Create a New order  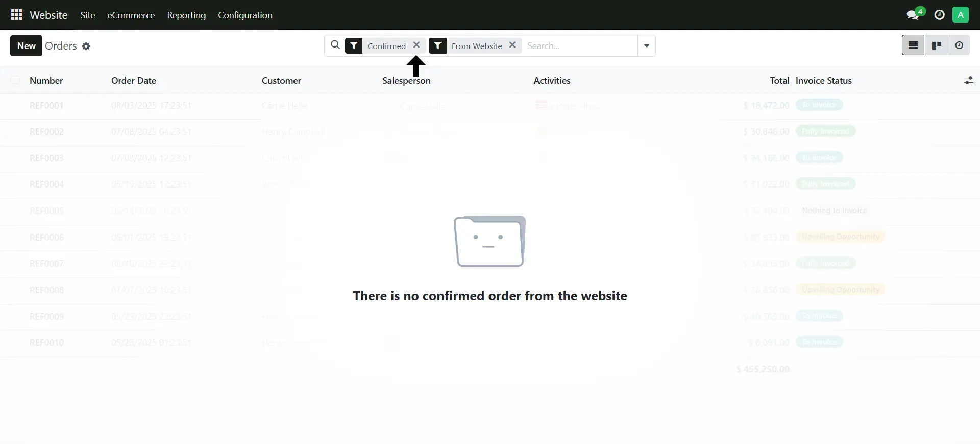pos(26,46)
